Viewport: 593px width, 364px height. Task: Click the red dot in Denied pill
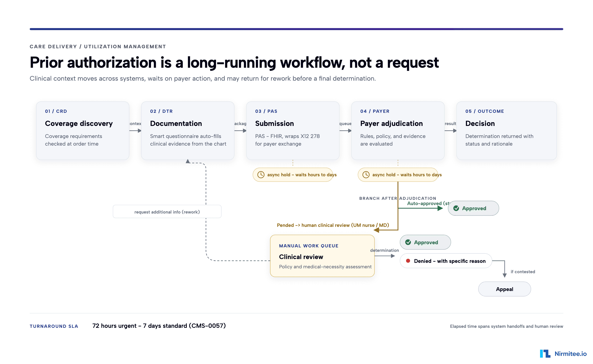pyautogui.click(x=408, y=261)
